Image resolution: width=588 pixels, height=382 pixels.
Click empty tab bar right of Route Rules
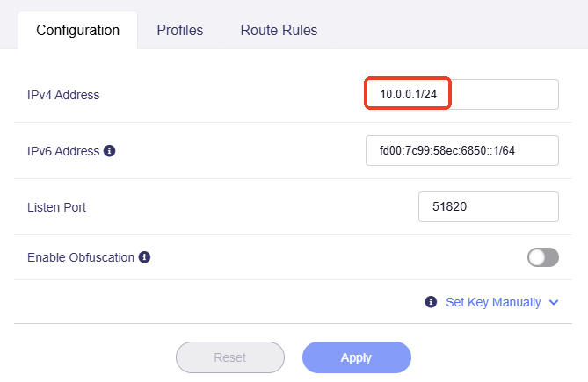[457, 31]
